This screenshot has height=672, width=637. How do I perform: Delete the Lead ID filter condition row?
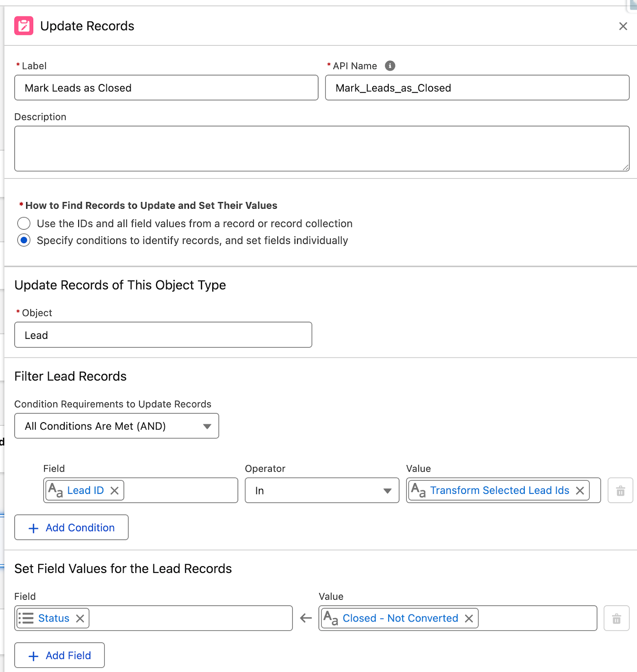(620, 491)
